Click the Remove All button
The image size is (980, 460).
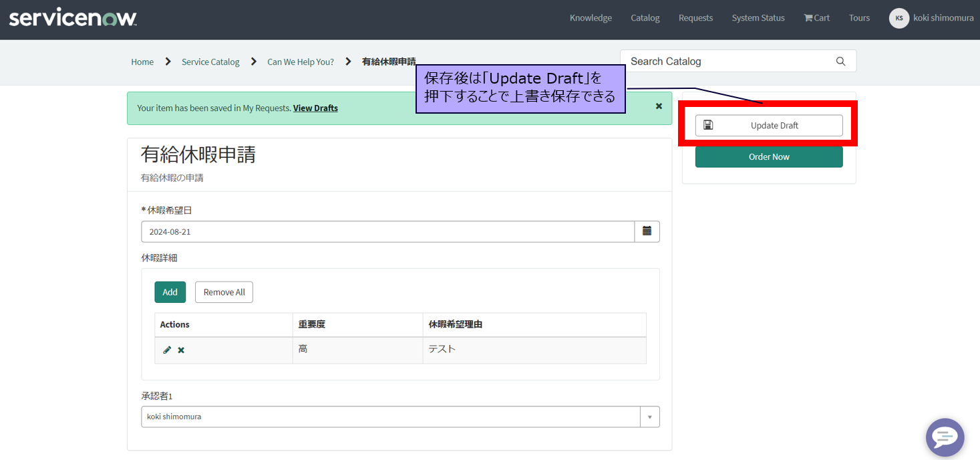[224, 292]
